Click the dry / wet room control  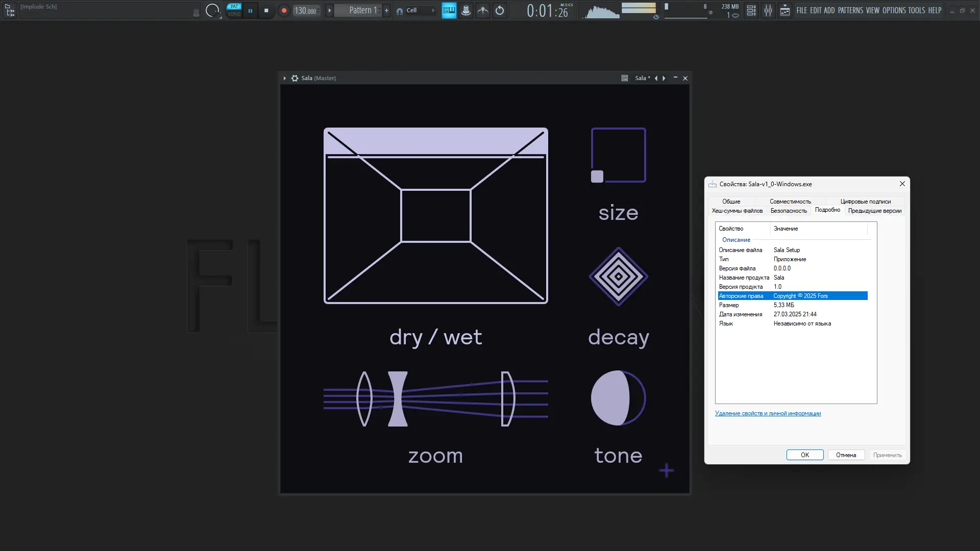(435, 215)
